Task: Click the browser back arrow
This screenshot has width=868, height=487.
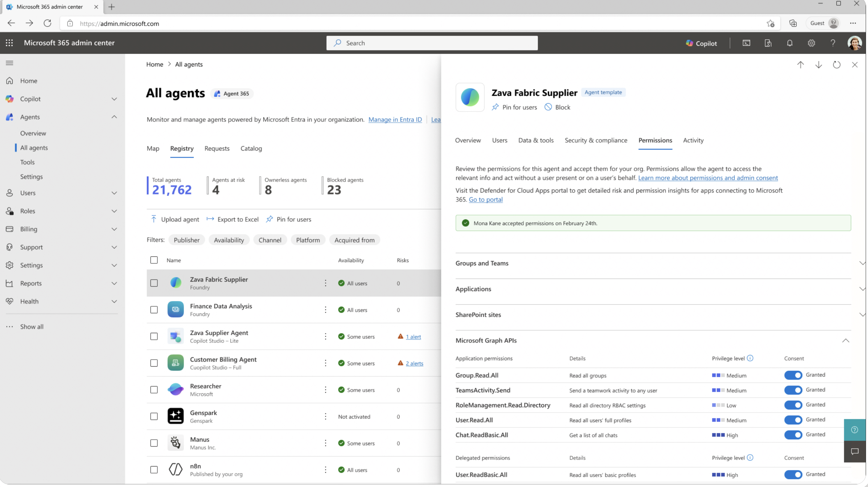Action: coord(12,23)
